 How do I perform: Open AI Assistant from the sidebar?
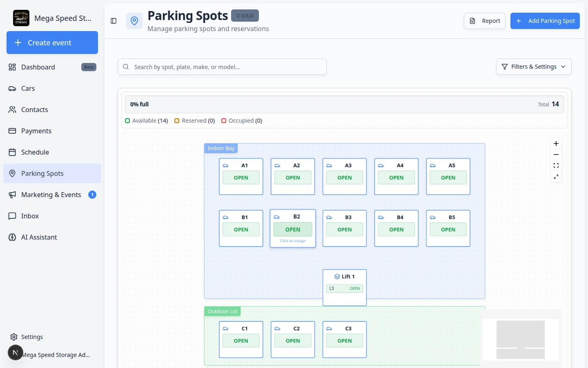(x=52, y=237)
